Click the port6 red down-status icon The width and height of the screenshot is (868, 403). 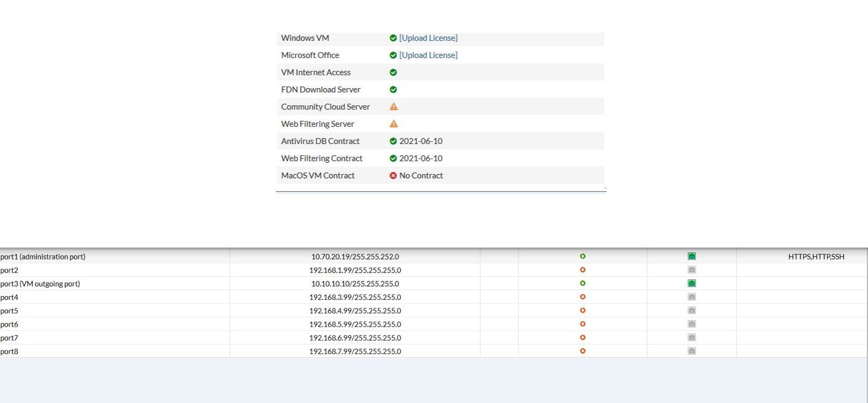coord(582,324)
